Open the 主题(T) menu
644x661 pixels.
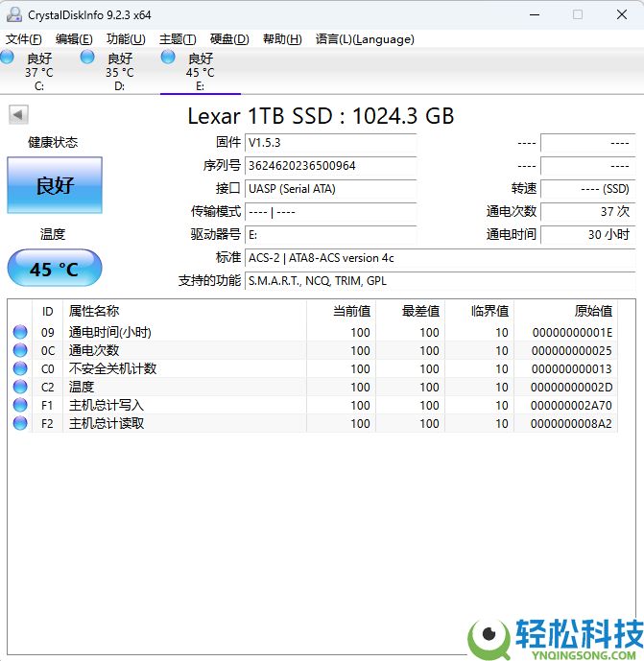point(178,39)
